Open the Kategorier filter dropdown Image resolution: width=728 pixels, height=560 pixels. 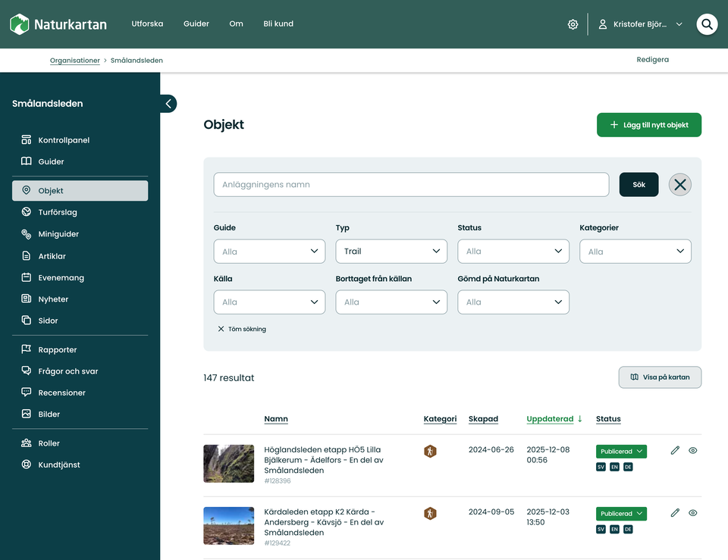pyautogui.click(x=635, y=252)
